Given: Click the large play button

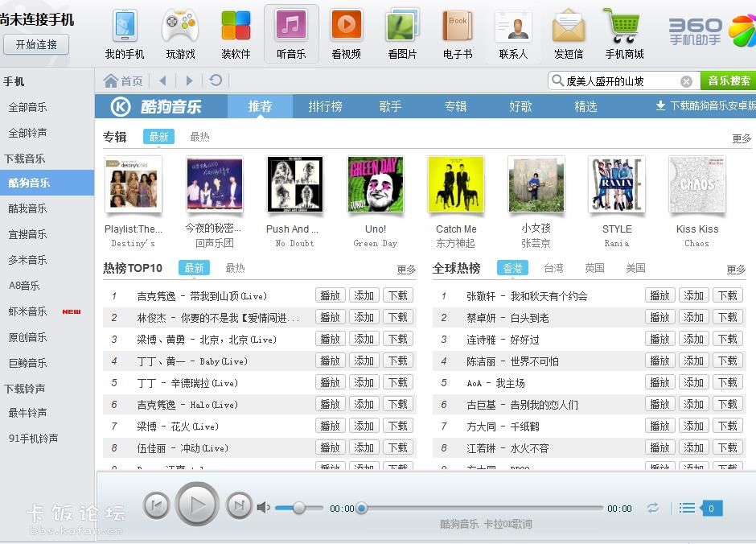Looking at the screenshot, I should click(197, 505).
